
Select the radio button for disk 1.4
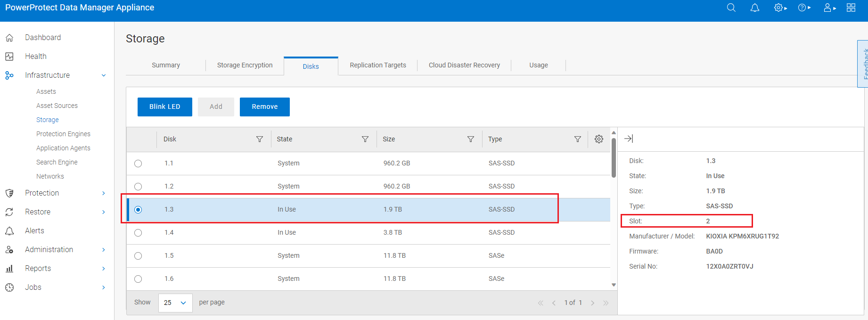(138, 233)
